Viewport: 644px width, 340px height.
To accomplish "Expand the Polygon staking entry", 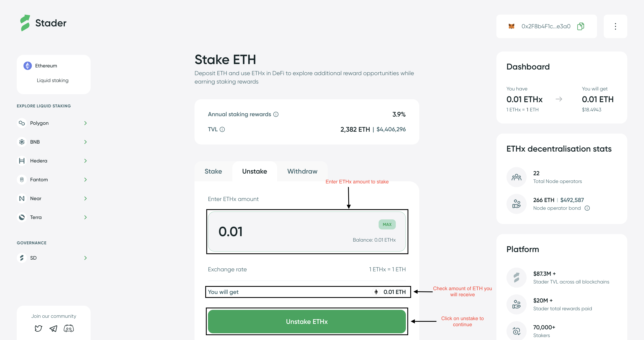I will pos(85,123).
